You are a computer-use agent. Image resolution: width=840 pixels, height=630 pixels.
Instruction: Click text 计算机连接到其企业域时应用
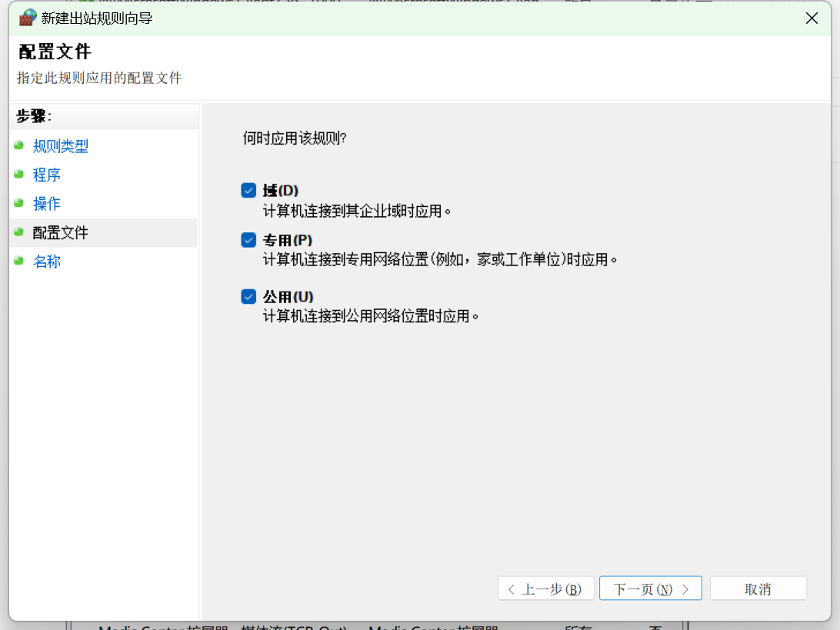click(x=357, y=211)
